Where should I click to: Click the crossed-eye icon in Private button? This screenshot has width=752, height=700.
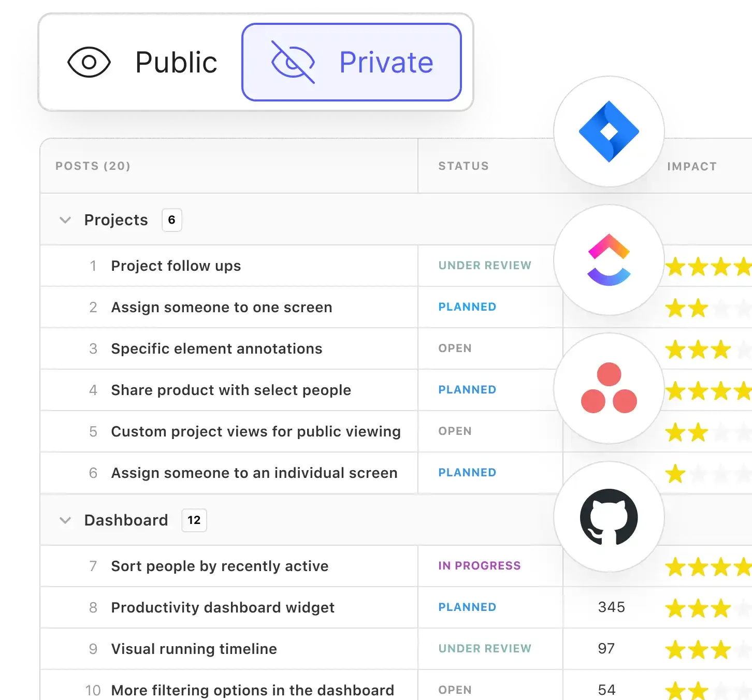(x=292, y=62)
